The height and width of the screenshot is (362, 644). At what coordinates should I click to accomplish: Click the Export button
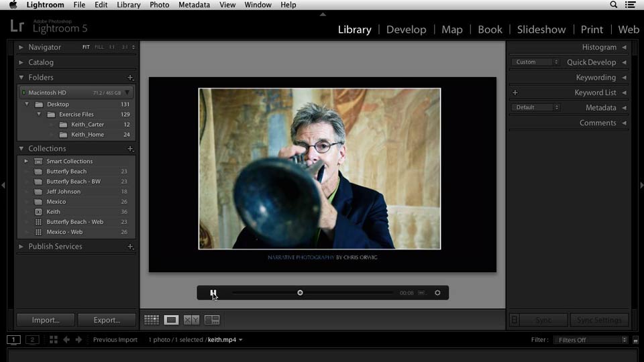107,320
